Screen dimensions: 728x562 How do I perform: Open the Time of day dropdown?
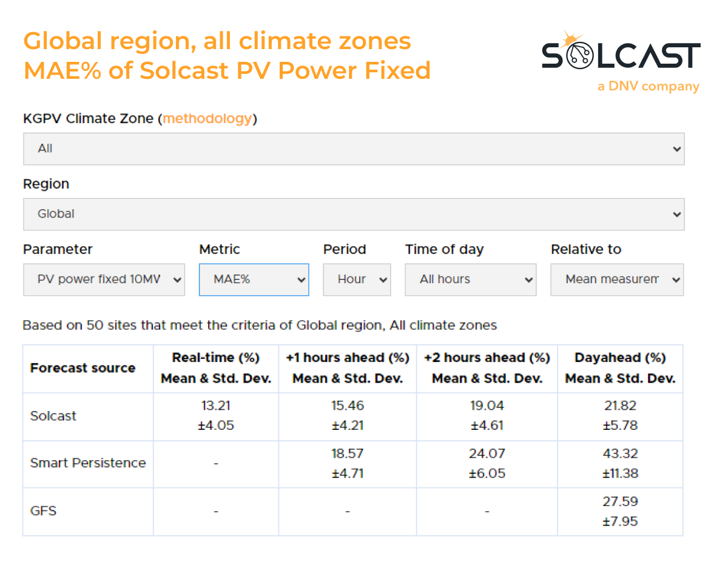(471, 279)
